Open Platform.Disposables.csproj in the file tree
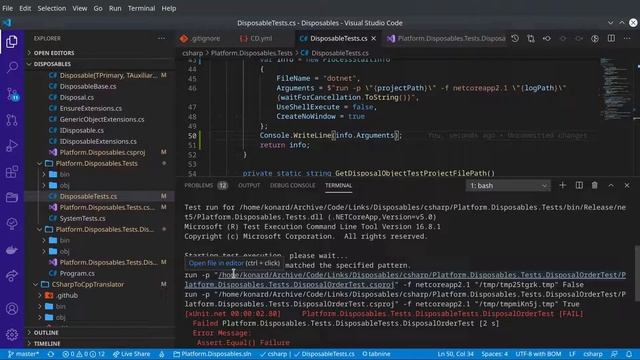 pos(102,152)
